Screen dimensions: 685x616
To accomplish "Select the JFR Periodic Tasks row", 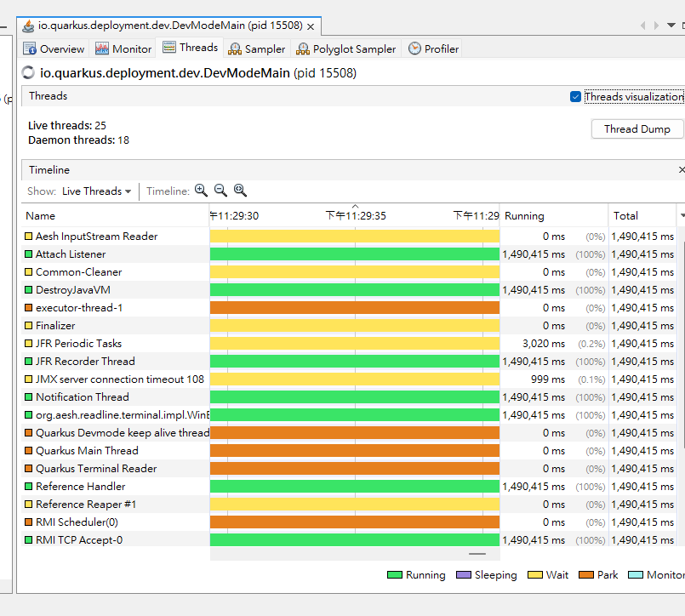I will pyautogui.click(x=349, y=344).
